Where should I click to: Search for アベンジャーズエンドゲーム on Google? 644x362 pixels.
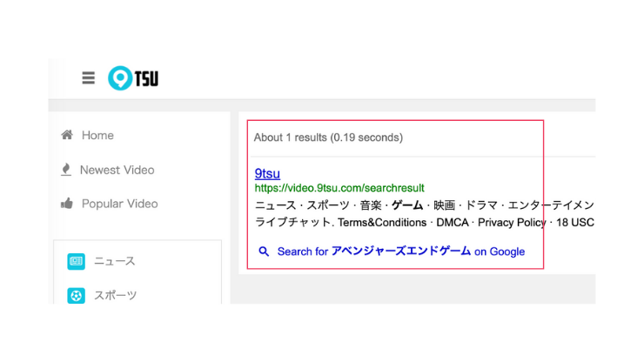click(400, 251)
